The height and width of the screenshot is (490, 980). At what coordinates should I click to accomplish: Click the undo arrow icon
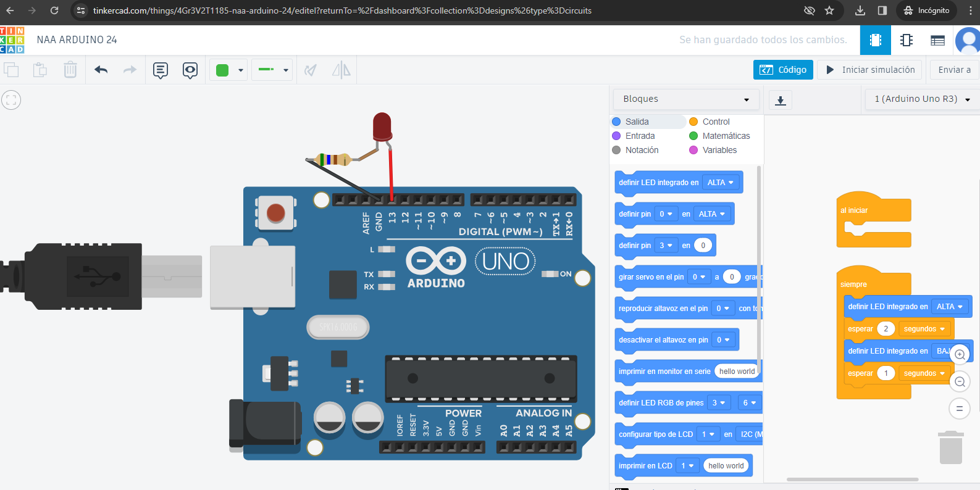[101, 70]
